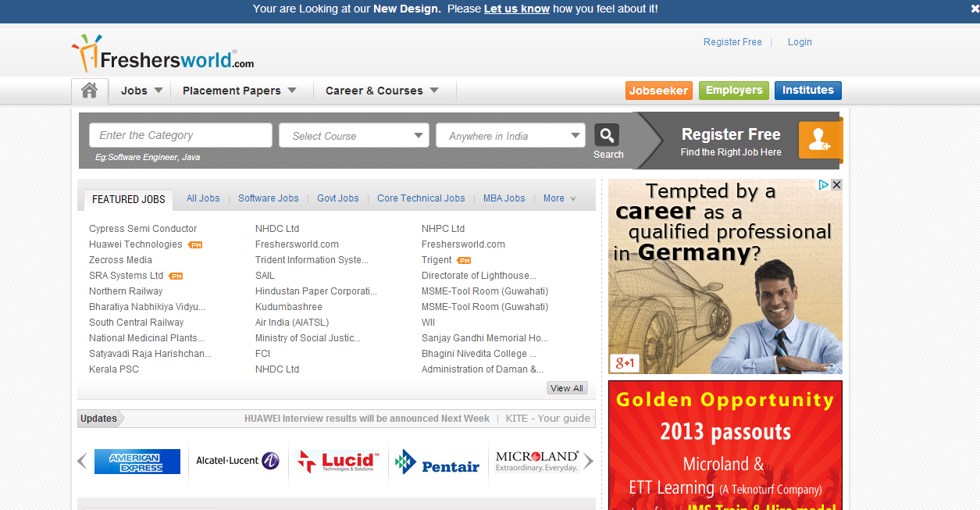Open the Cypress Semi Conductor job
Viewport: 980px width, 510px height.
(143, 229)
